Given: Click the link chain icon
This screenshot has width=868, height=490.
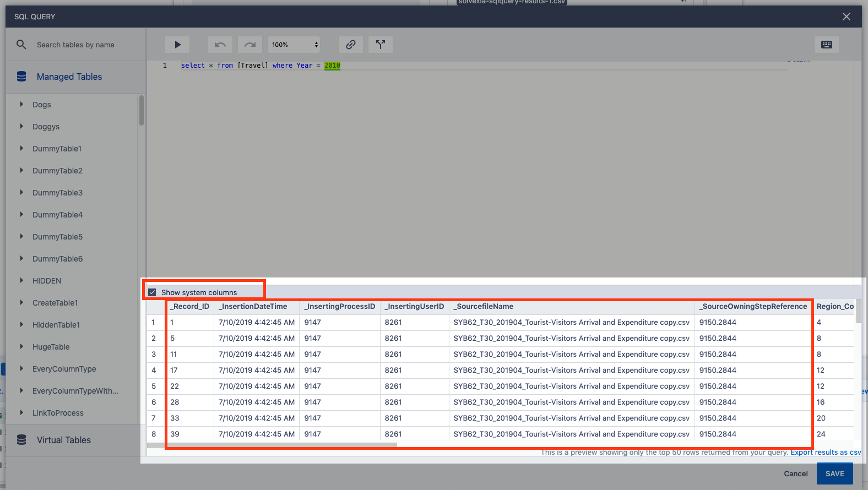Looking at the screenshot, I should [x=350, y=45].
